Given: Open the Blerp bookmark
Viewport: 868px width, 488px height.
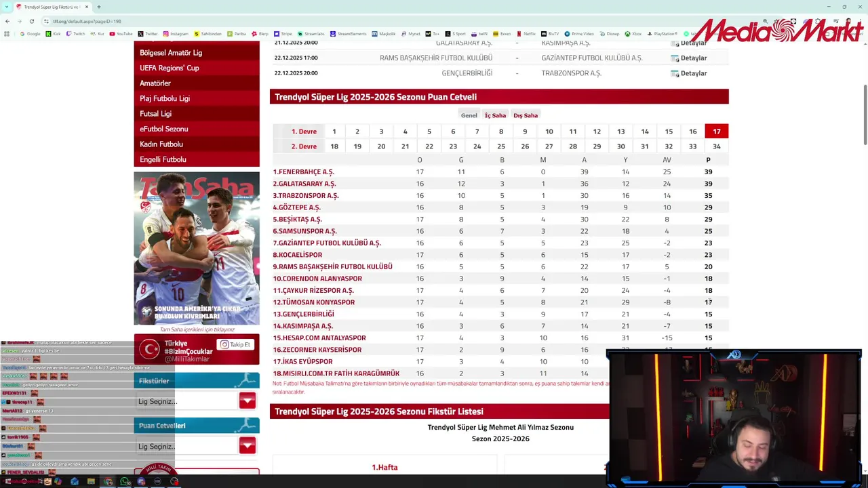Looking at the screenshot, I should point(260,33).
